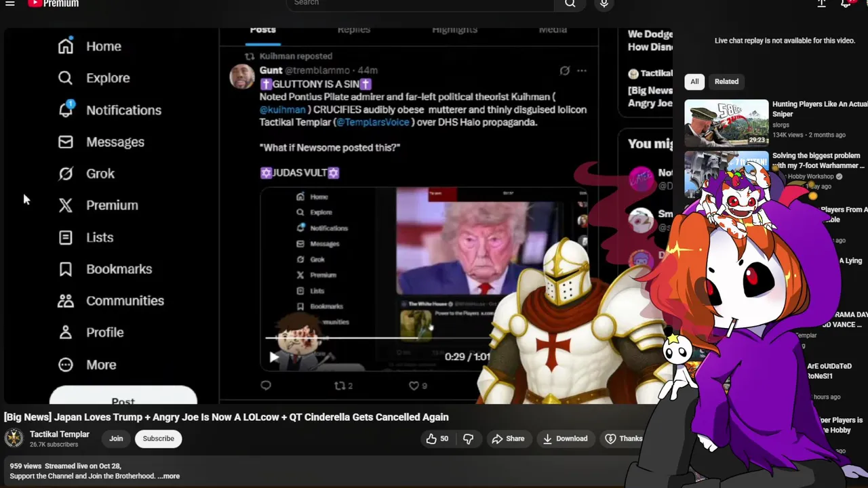Viewport: 868px width, 488px height.
Task: Dislike the video with thumbs down
Action: (x=468, y=439)
